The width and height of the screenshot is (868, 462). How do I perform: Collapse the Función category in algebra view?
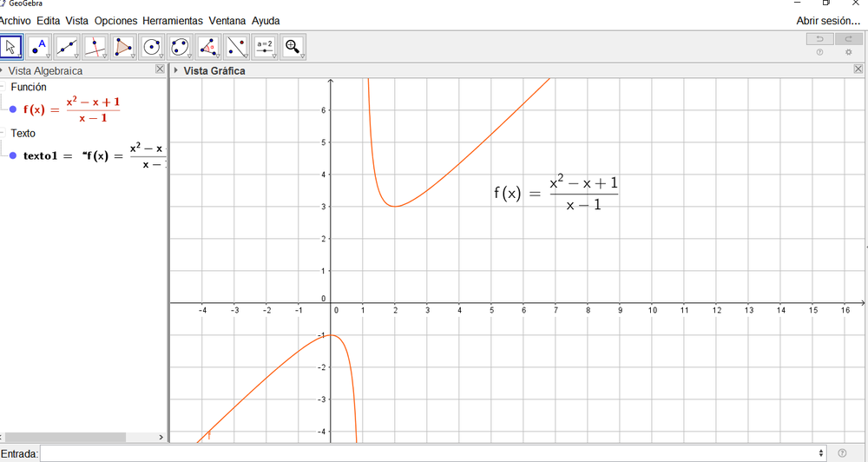(3, 87)
